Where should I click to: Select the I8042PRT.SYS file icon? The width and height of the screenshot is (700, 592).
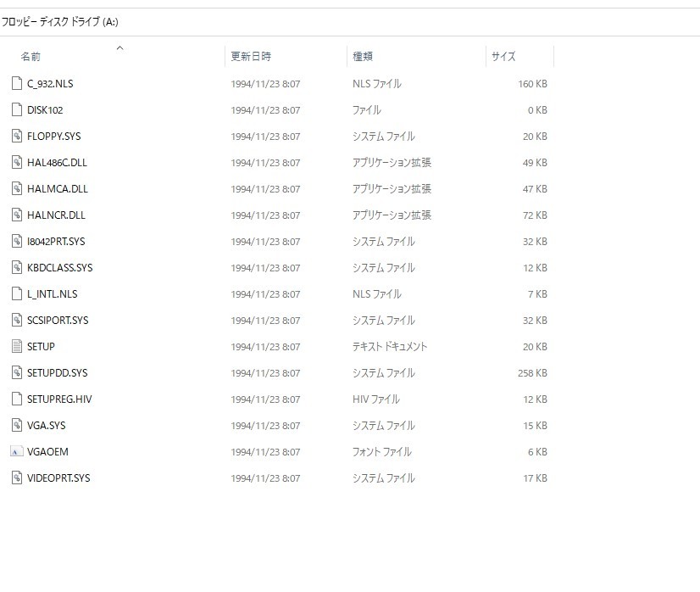16,241
